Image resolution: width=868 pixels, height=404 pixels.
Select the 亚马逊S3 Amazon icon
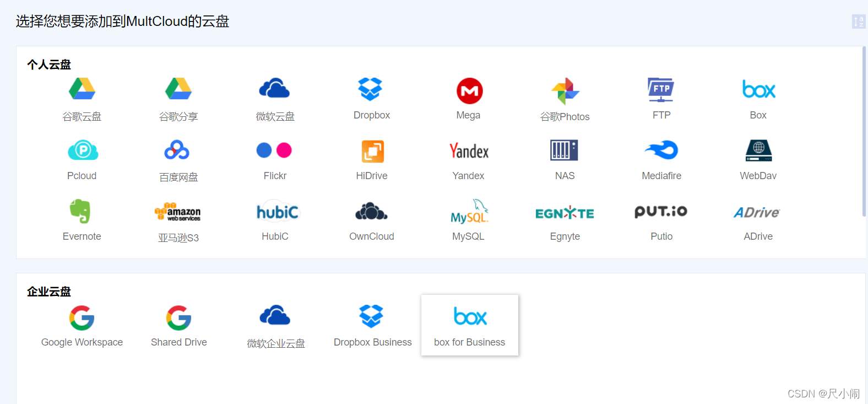(x=177, y=212)
